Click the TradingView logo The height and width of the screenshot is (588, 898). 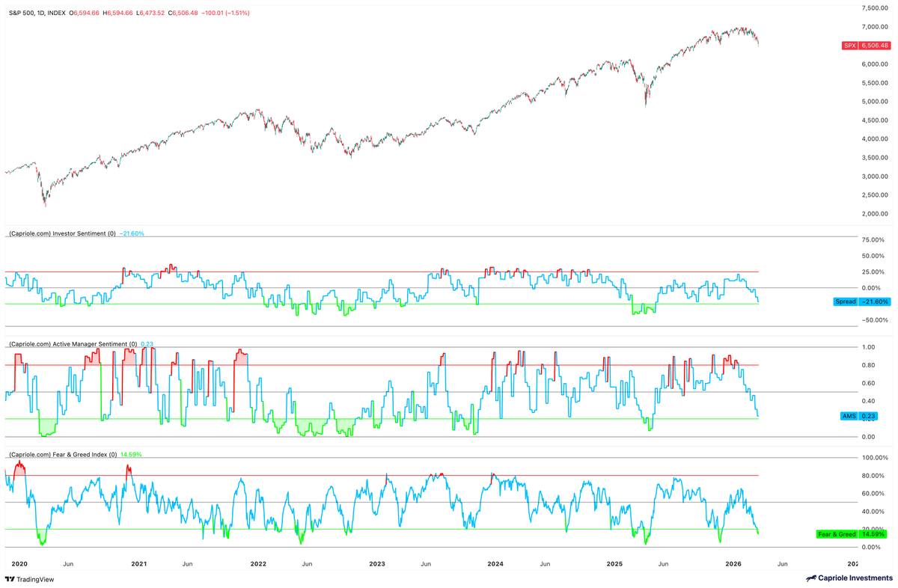pyautogui.click(x=30, y=580)
